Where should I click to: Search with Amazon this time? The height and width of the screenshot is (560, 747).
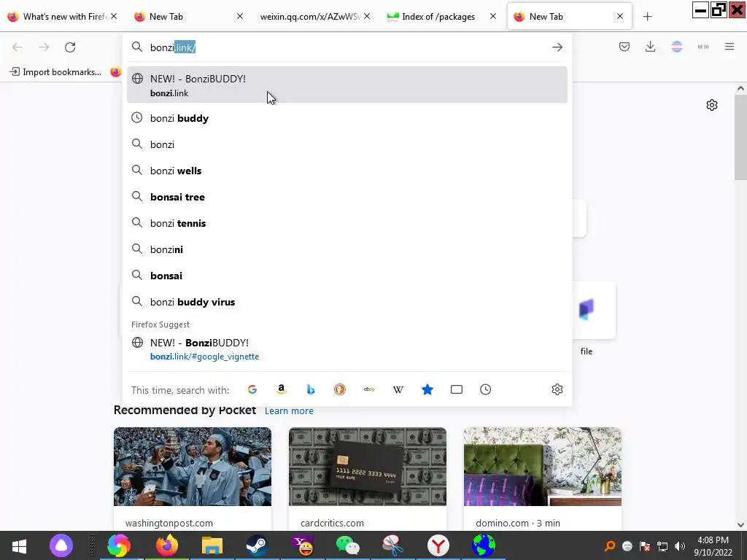[281, 389]
